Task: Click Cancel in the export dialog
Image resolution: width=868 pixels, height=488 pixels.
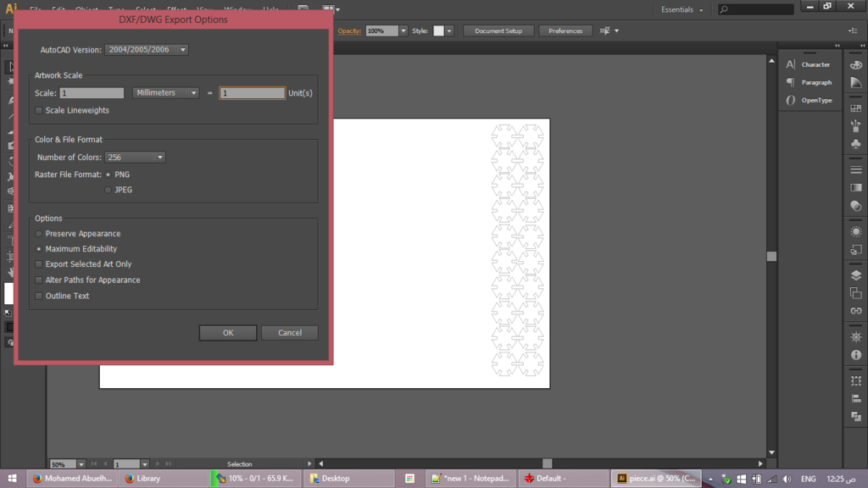Action: coord(290,332)
